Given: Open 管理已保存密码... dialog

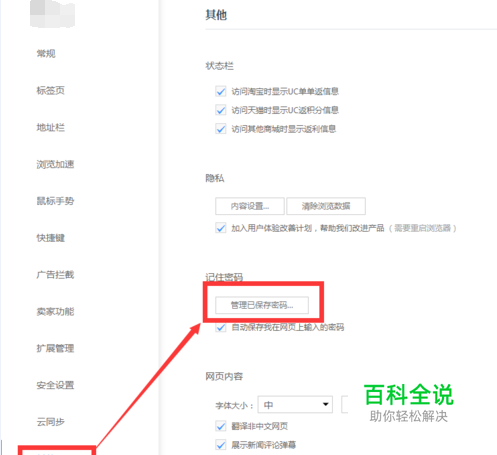Looking at the screenshot, I should tap(262, 305).
